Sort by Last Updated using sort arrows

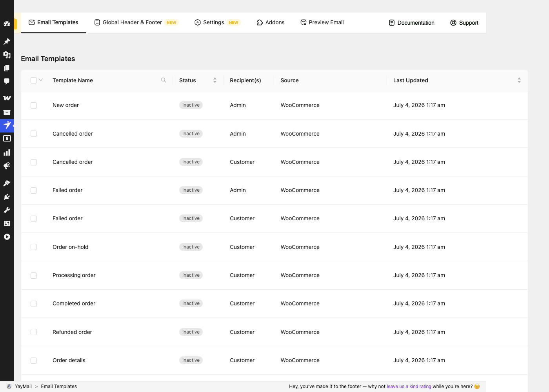519,80
